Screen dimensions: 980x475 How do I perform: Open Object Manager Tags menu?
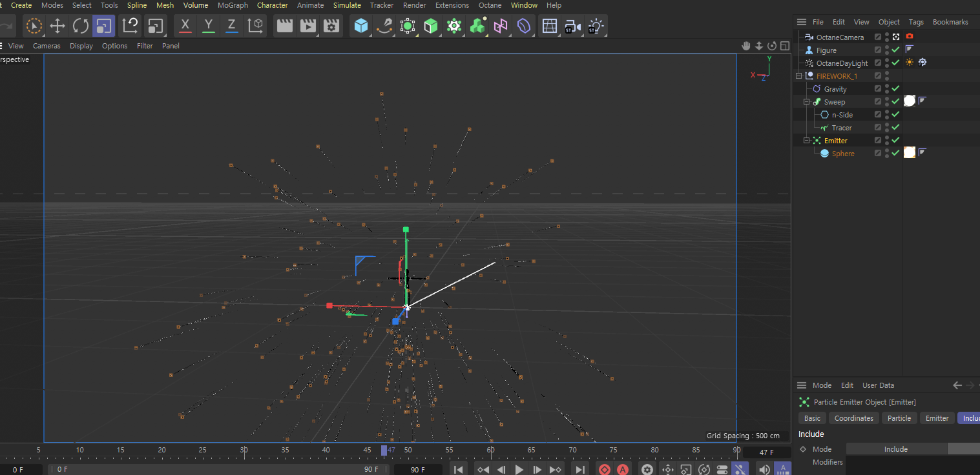click(x=916, y=22)
